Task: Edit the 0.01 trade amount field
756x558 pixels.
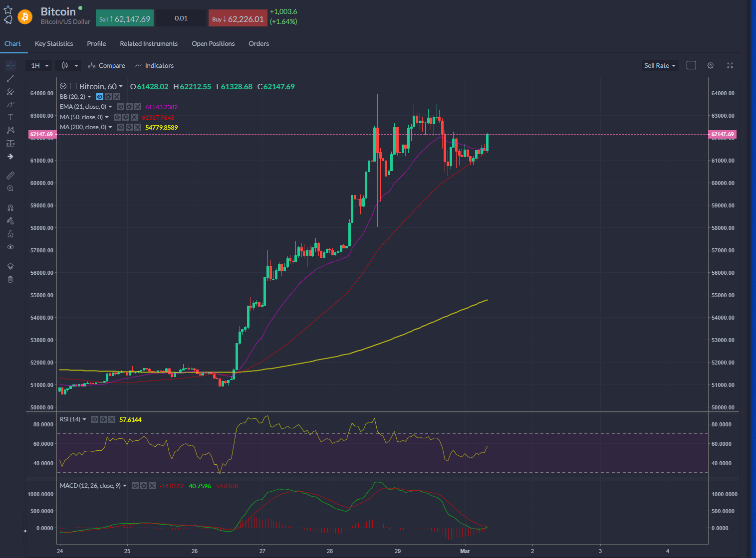Action: pyautogui.click(x=181, y=18)
